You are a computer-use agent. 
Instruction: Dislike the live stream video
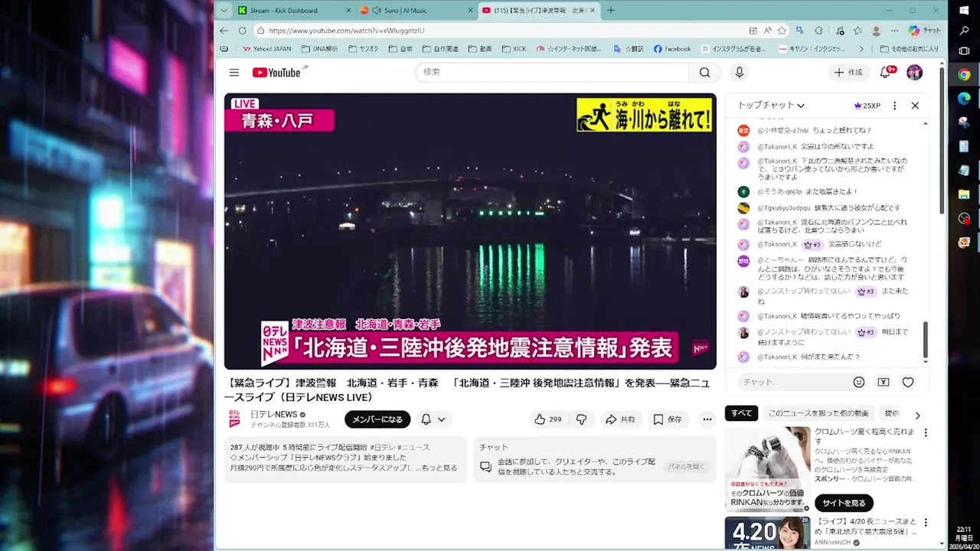point(581,419)
